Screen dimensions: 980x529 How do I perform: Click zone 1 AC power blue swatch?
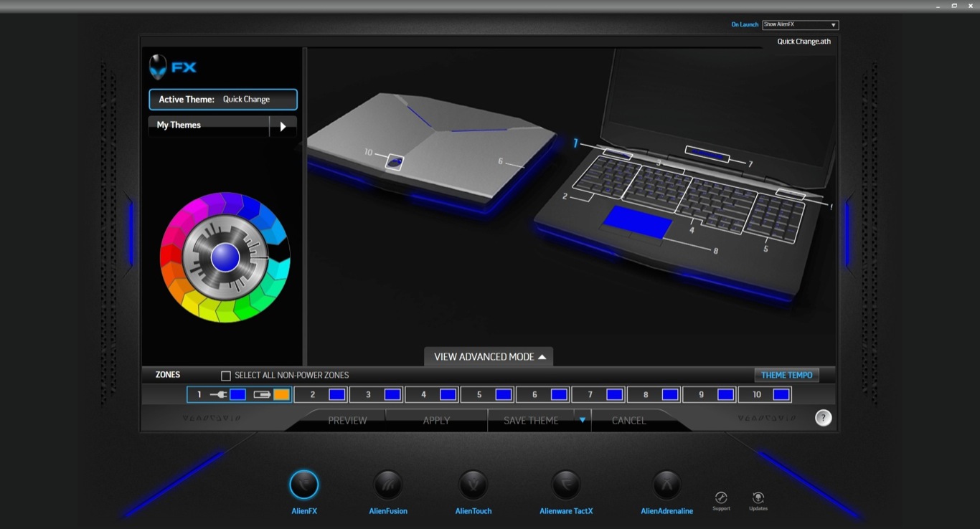(x=238, y=395)
